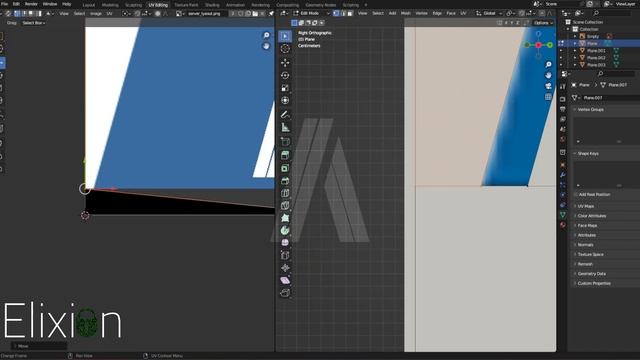
Task: Select the Bevel tool
Action: point(285,180)
